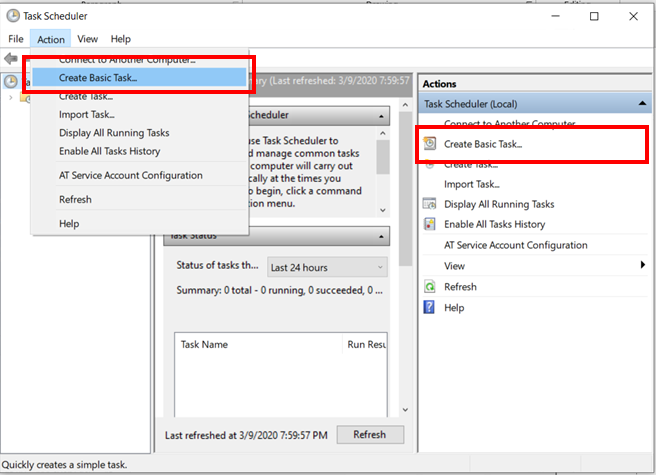Open the Help menu in menu bar
Image resolution: width=656 pixels, height=475 pixels.
pos(120,39)
